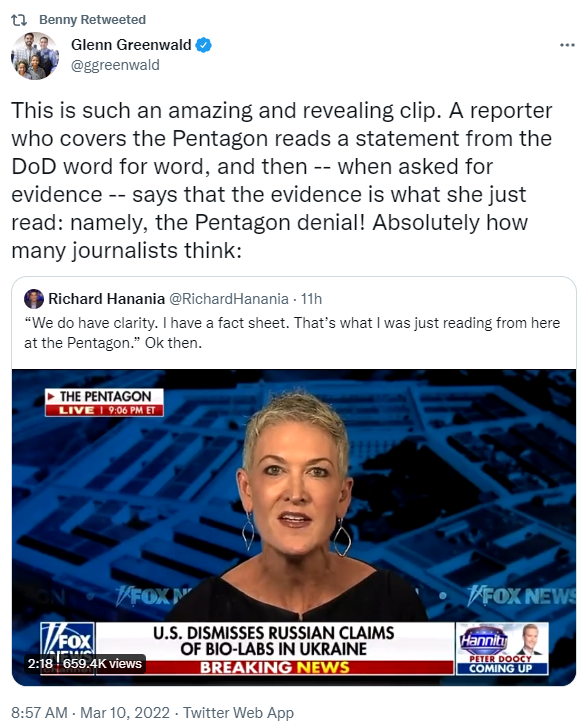The image size is (587, 723).
Task: Click the Fox News watermark on the right
Action: 521,596
